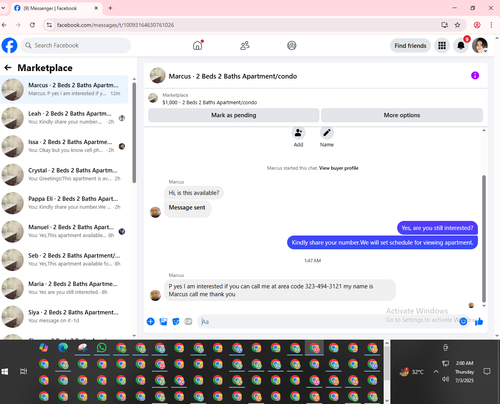Open Chrome three-dot menu
500x404 pixels.
[x=491, y=25]
